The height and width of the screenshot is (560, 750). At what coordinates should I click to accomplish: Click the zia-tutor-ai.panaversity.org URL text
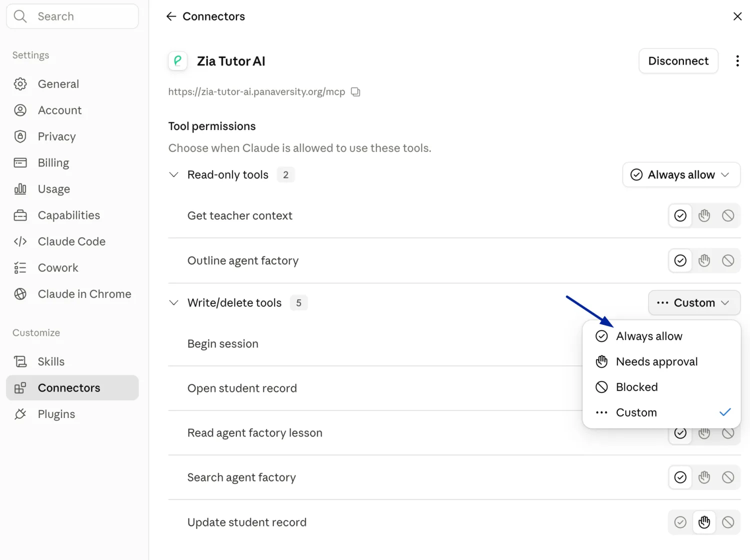pos(256,92)
